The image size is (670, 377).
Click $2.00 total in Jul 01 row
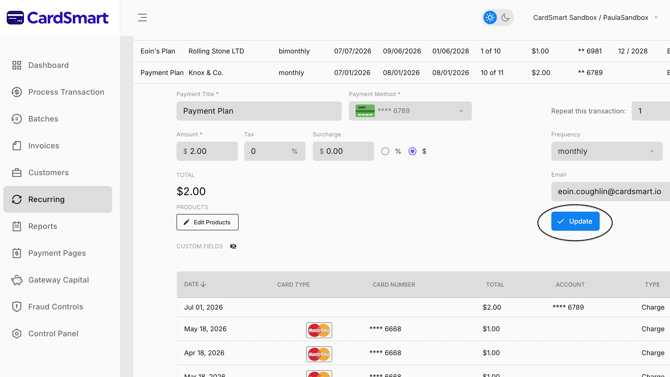[x=492, y=307]
